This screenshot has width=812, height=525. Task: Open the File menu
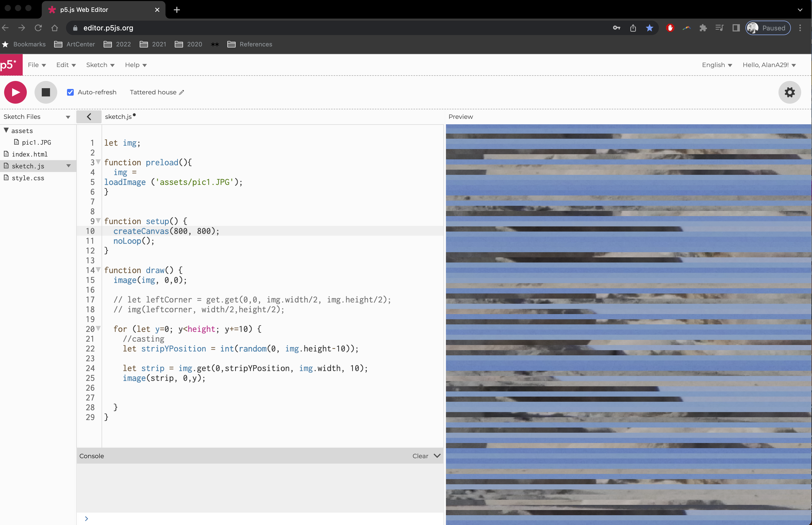(x=36, y=65)
